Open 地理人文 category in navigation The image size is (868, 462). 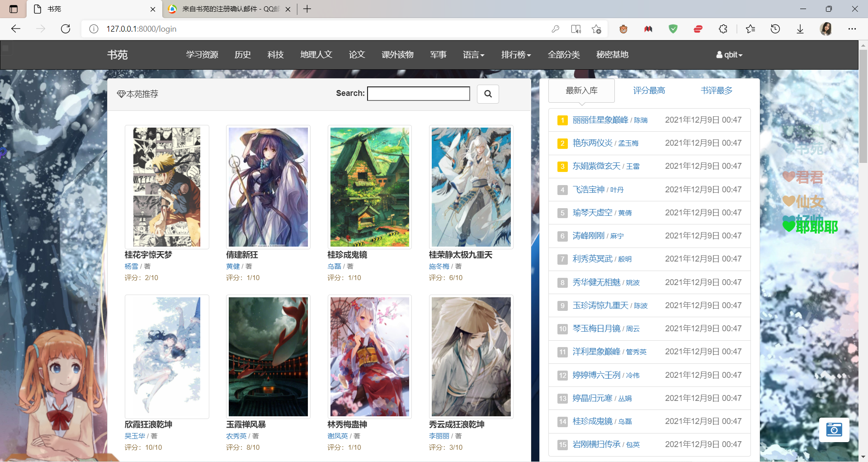[x=316, y=55]
